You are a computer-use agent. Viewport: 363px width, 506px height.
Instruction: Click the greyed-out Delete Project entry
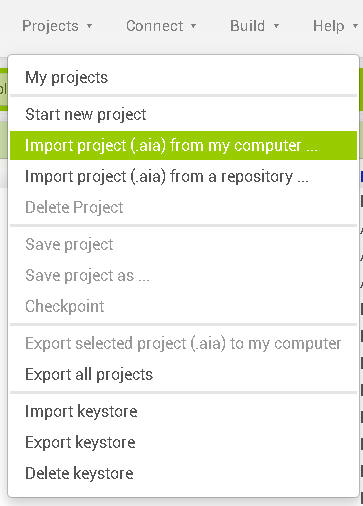(183, 207)
